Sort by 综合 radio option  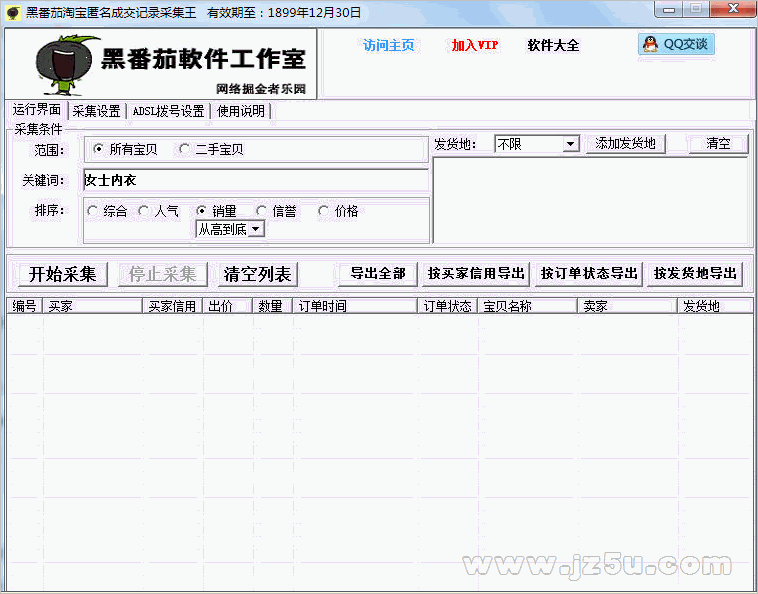(x=107, y=211)
